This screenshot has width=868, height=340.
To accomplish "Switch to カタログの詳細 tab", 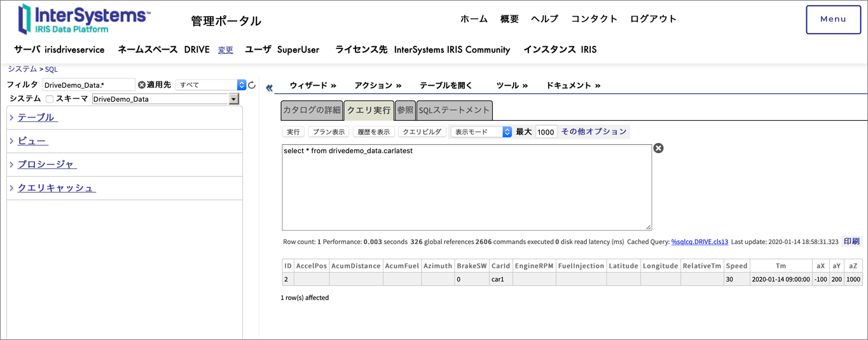I will click(312, 110).
